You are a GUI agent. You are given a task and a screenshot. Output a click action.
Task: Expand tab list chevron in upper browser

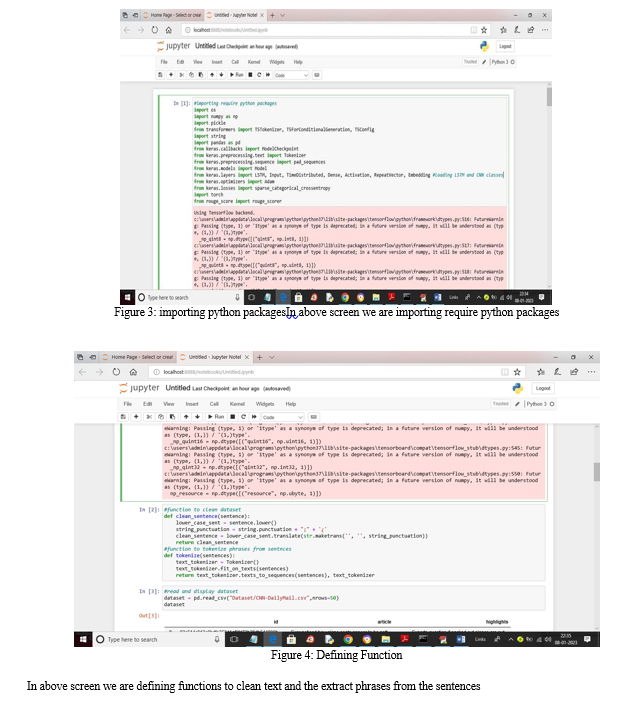click(x=283, y=15)
